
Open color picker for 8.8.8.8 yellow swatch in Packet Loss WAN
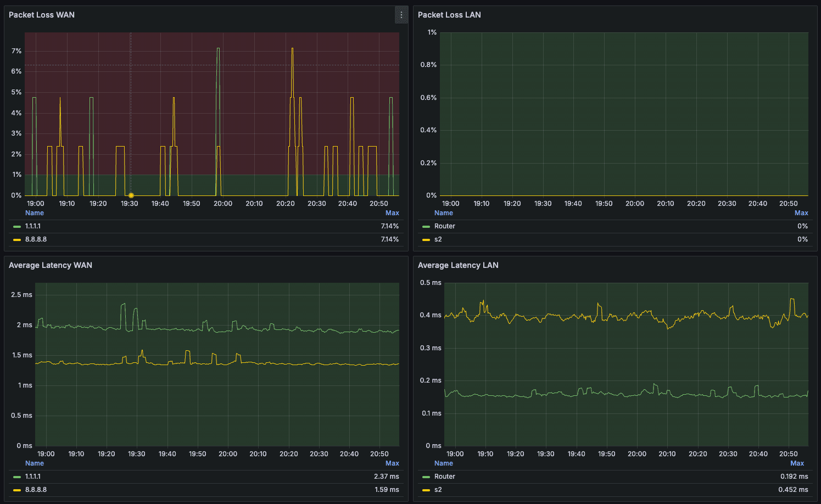click(x=17, y=240)
